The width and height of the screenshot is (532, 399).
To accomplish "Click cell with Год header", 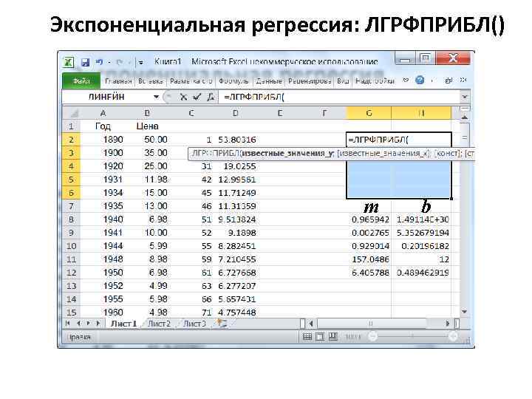I will point(103,126).
